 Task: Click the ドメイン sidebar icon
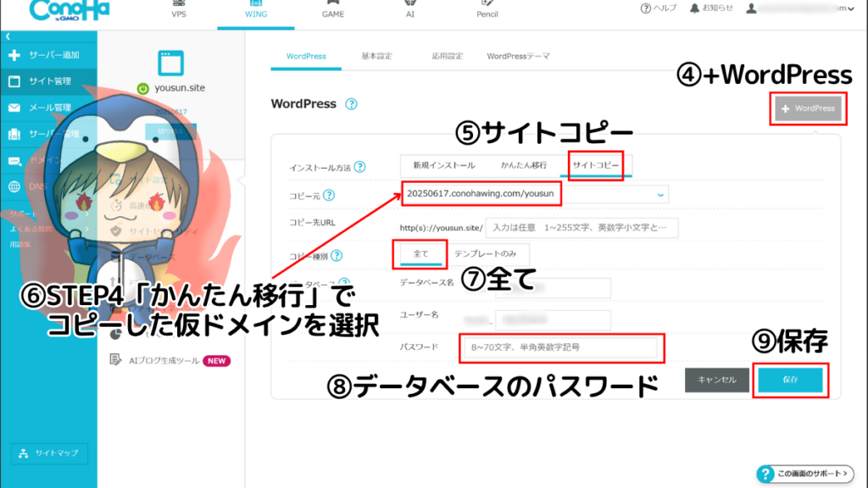tap(14, 160)
